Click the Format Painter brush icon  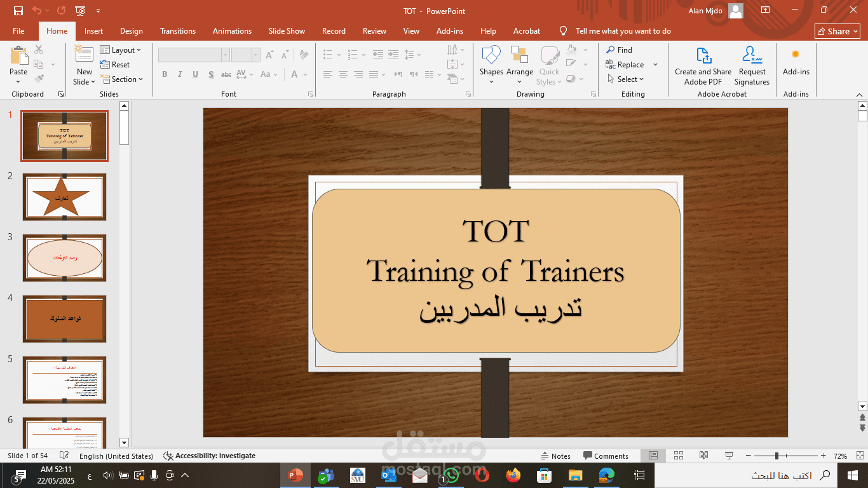39,79
